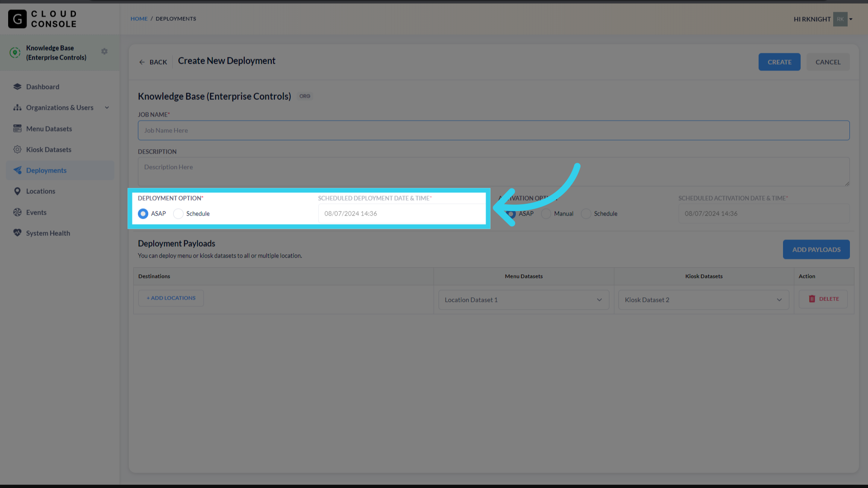
Task: Click the Back label
Action: [x=158, y=62]
